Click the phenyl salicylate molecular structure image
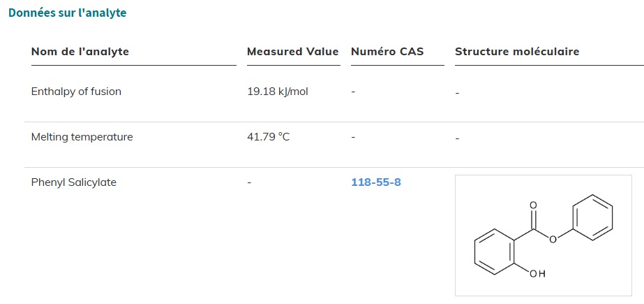The image size is (644, 304). [543, 236]
